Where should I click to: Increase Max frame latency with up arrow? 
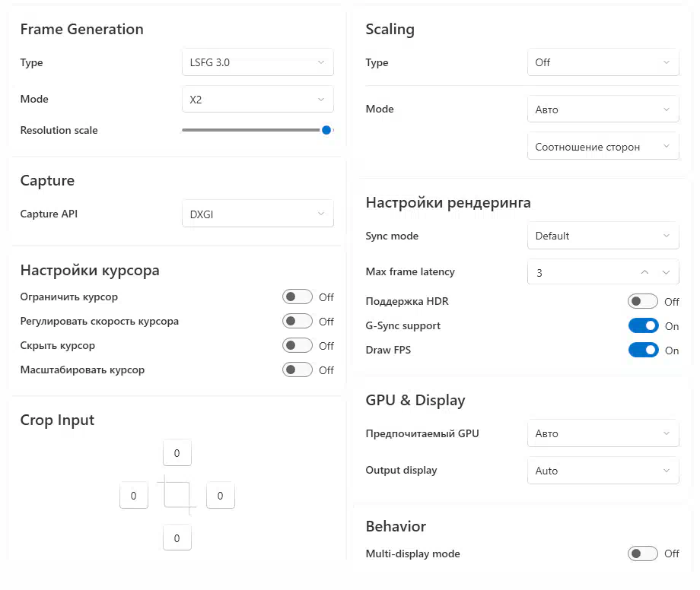(x=644, y=272)
